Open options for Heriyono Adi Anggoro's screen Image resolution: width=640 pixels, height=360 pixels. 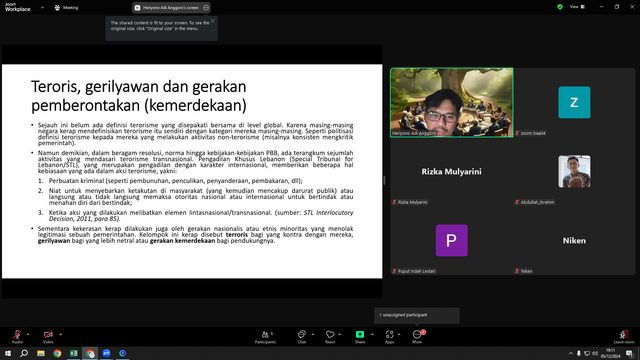coord(206,7)
